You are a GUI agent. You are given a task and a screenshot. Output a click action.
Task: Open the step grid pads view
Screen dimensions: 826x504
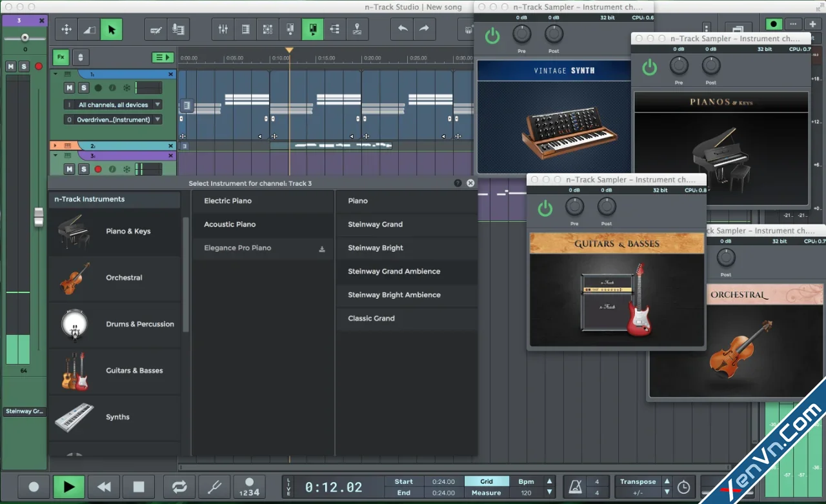[x=268, y=29]
